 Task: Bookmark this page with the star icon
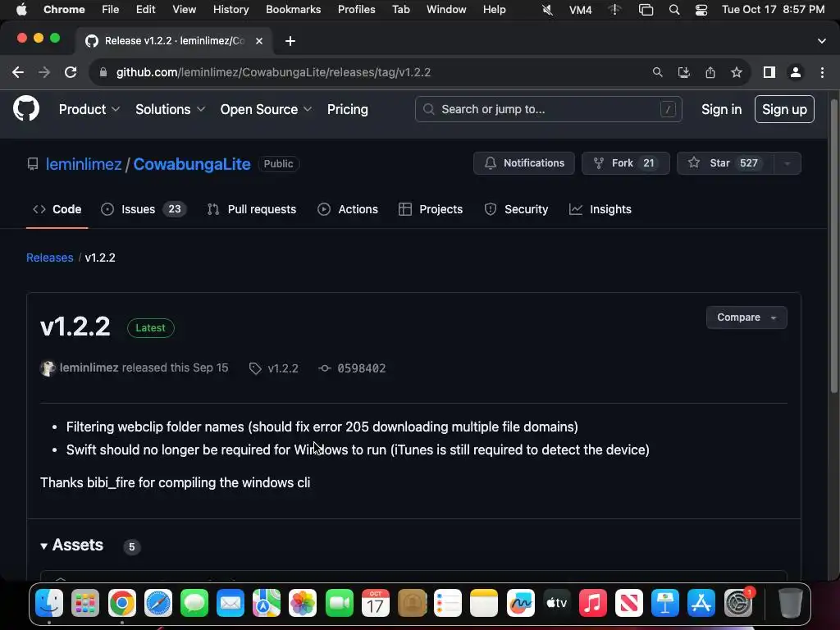coord(737,72)
